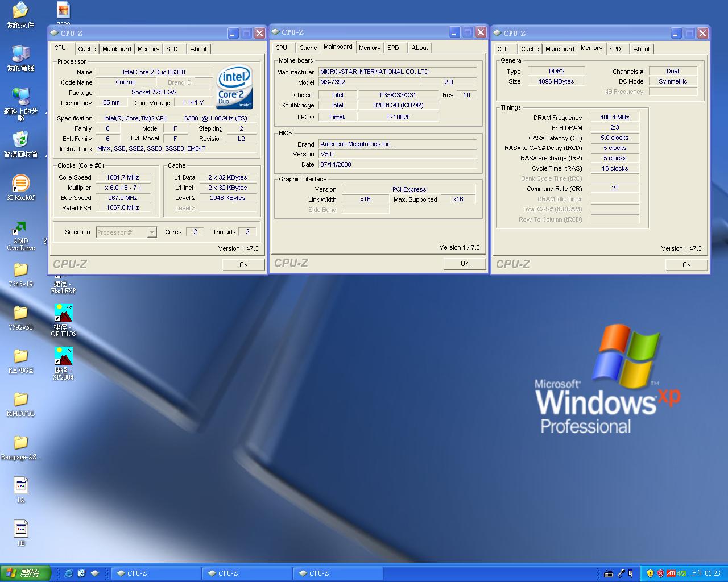
Task: Select the KA79GX folder
Action: 20,361
